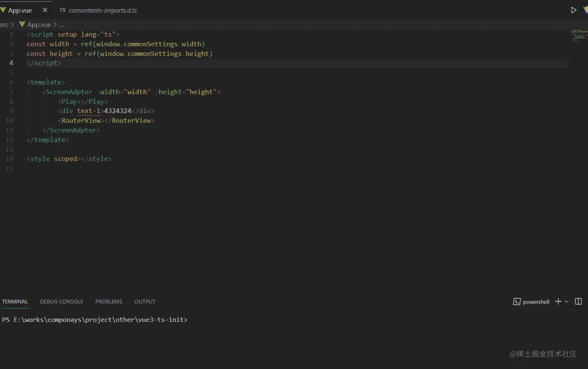Click the Vue icon in the breadcrumb
Image resolution: width=588 pixels, height=369 pixels.
22,24
